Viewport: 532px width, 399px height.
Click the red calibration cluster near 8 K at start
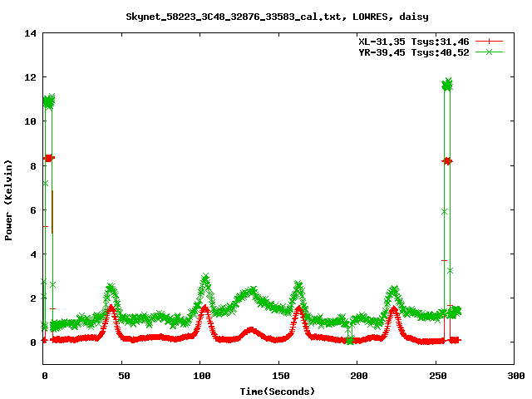click(x=48, y=158)
